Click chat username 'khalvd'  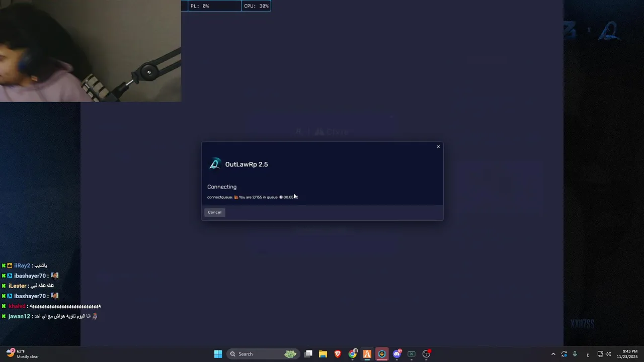pos(17,306)
